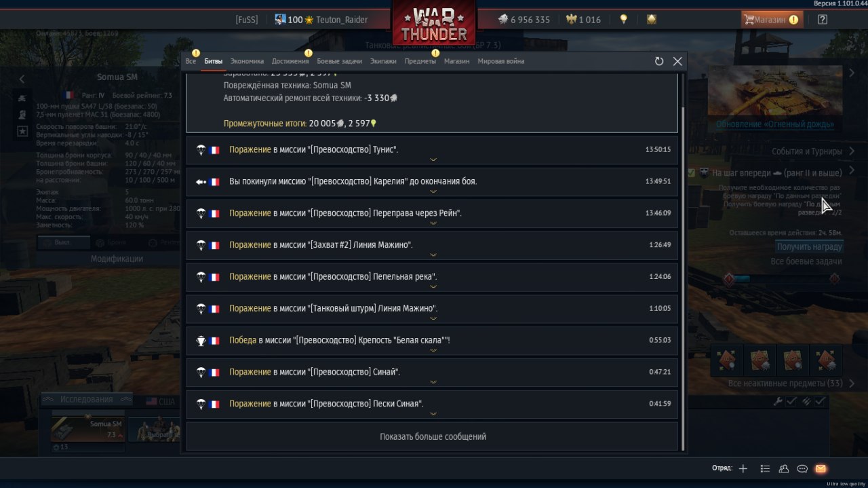Open squad members list icon
Viewport: 868px width, 488px height.
pos(765,468)
